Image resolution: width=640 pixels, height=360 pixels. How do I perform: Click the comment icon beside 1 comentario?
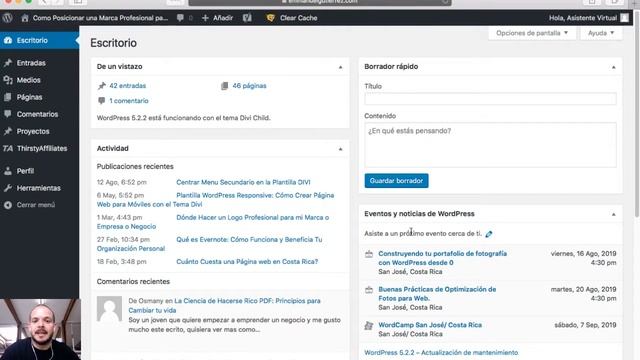(102, 101)
